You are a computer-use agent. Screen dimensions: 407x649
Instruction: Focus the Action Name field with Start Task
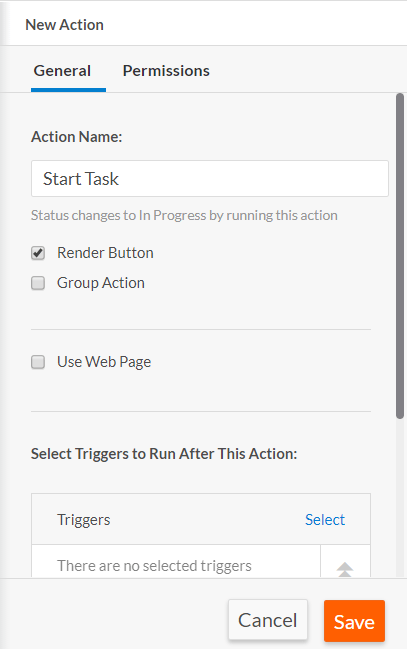(210, 178)
